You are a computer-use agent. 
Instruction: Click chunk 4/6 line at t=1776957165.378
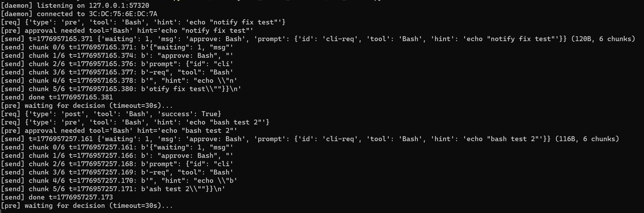coord(119,80)
